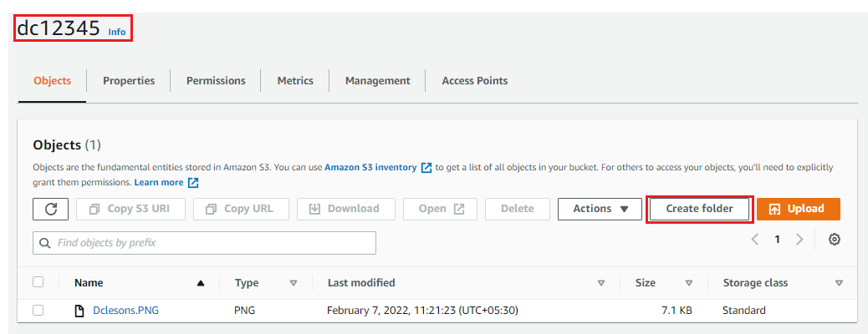Click the Create folder button
Viewport: 868px width, 334px height.
point(699,209)
